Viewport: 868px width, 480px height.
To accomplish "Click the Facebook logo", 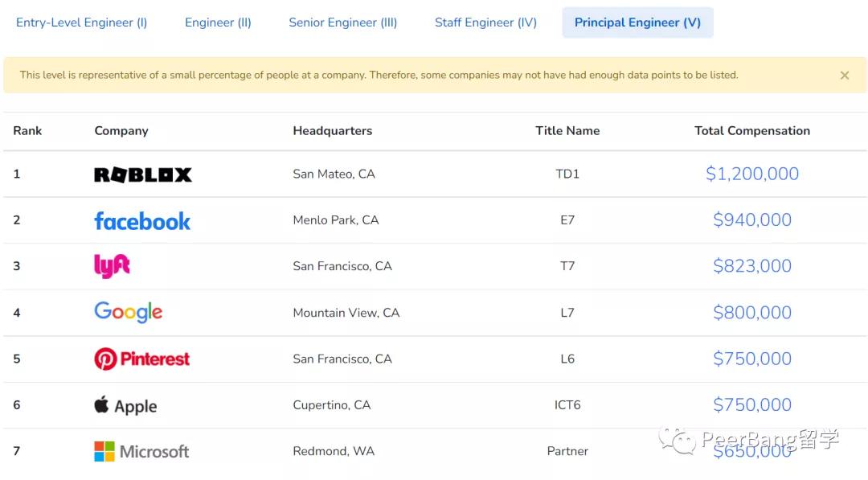I will 142,221.
